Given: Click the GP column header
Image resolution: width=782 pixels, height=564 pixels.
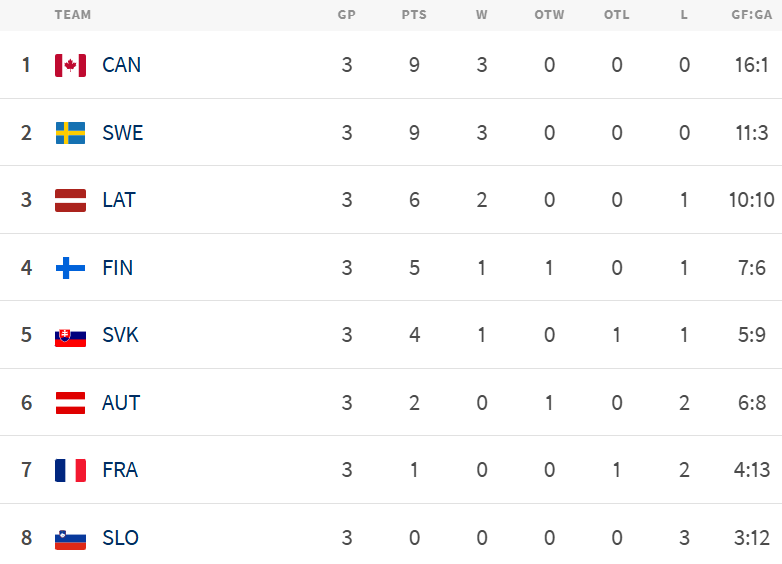Looking at the screenshot, I should (x=347, y=15).
